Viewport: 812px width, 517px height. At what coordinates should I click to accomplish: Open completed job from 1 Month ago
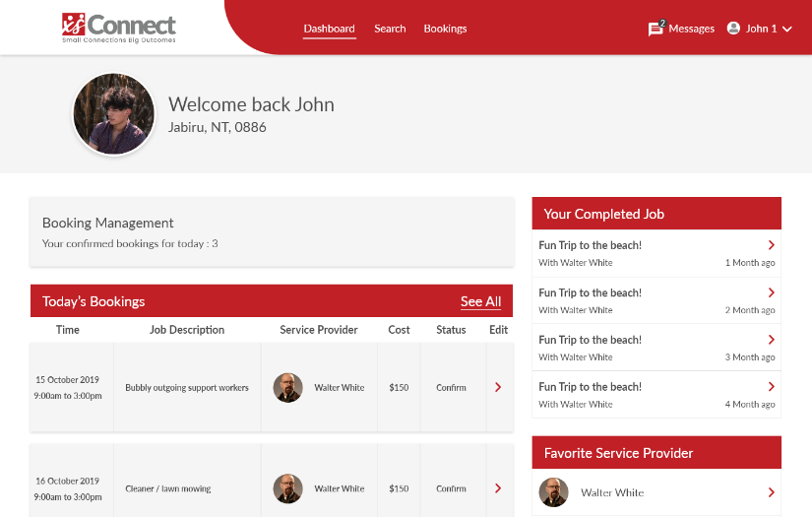(771, 245)
